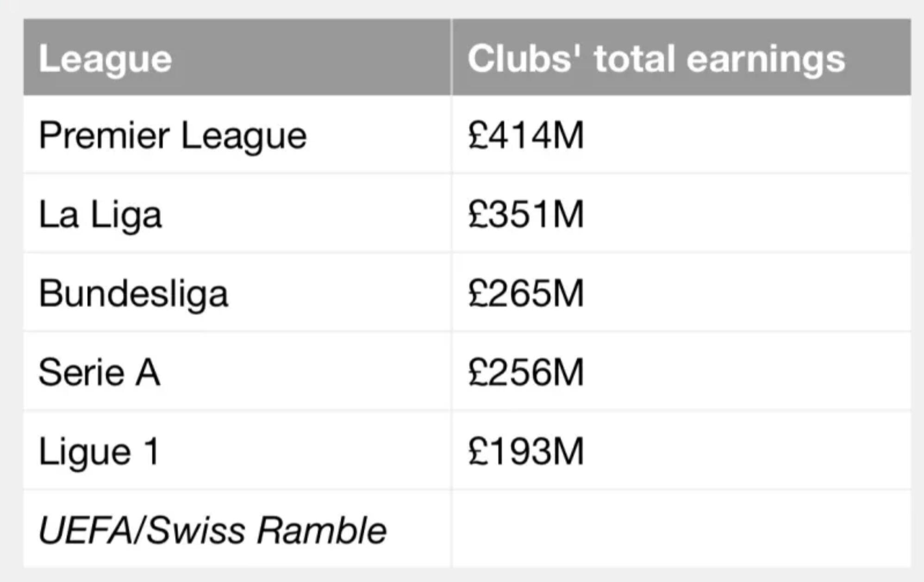The height and width of the screenshot is (582, 924).
Task: Click the £351M earnings value
Action: click(526, 215)
